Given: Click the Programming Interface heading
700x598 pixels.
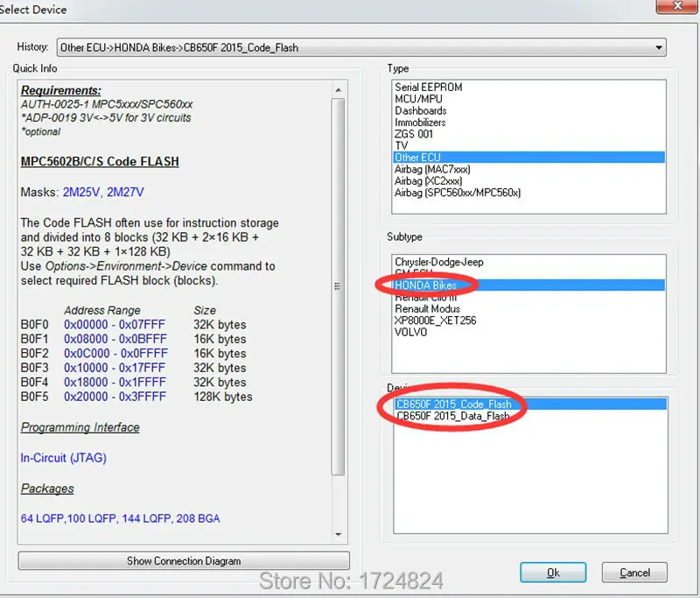Looking at the screenshot, I should point(80,427).
